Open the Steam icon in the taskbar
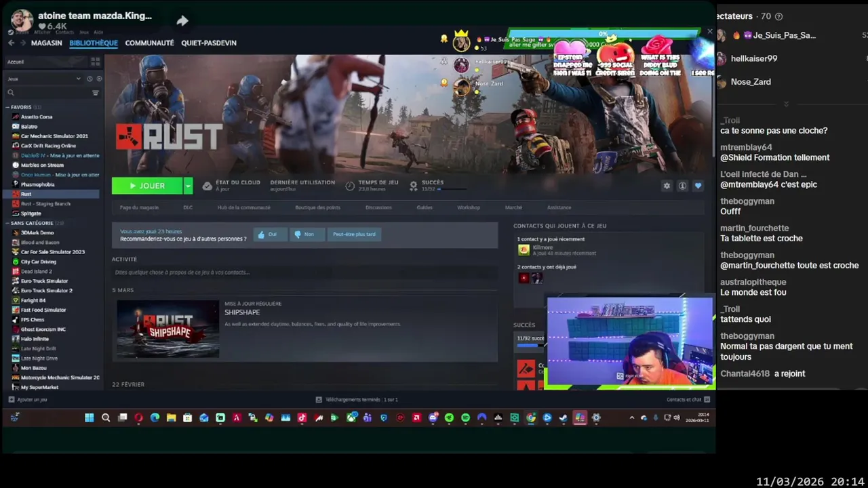The width and height of the screenshot is (868, 488). pos(564,418)
